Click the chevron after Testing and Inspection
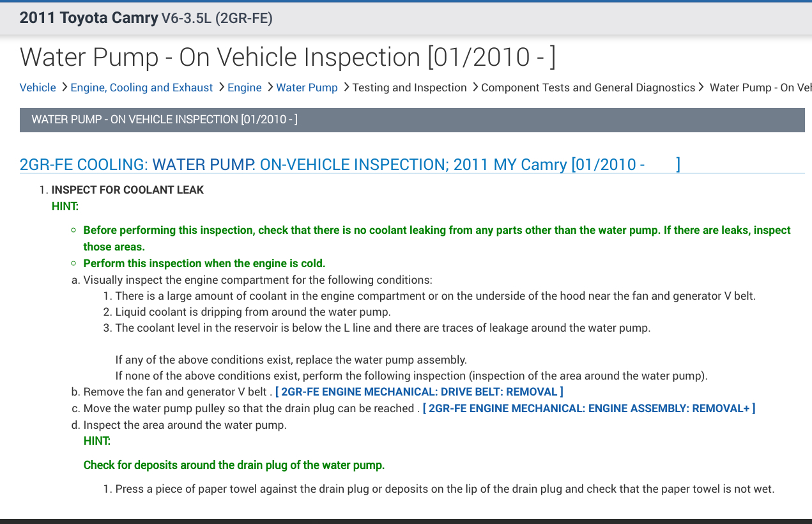The image size is (812, 524). [475, 87]
